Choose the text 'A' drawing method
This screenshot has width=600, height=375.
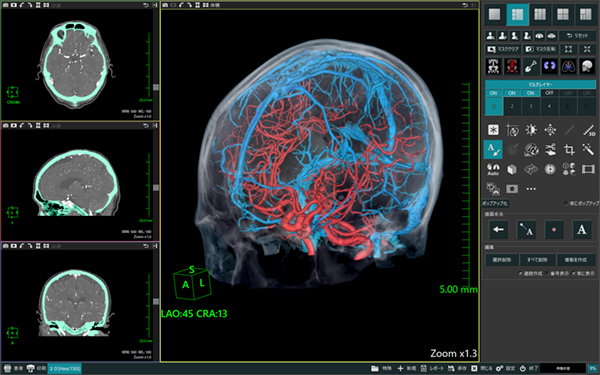pos(582,230)
